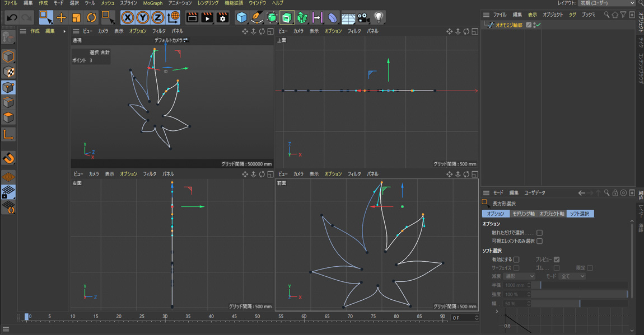This screenshot has height=335, width=644.
Task: Check the 可視エレメントのみ選択 checkbox
Action: 539,241
